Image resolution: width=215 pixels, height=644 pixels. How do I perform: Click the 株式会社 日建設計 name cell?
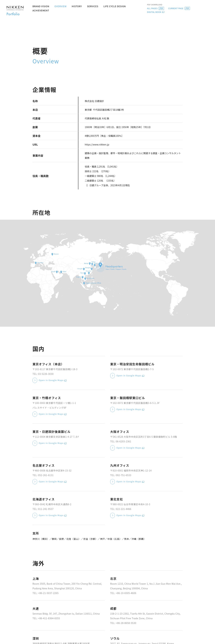coord(94,101)
